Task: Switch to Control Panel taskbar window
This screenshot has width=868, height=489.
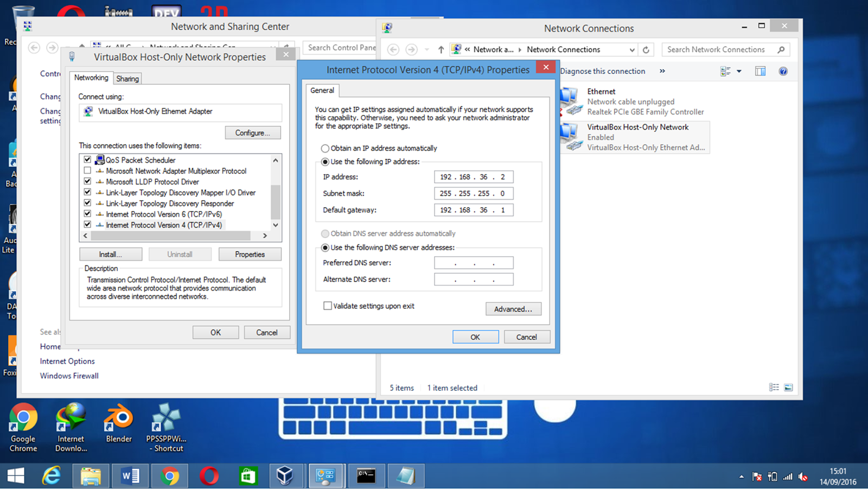Action: (x=326, y=476)
